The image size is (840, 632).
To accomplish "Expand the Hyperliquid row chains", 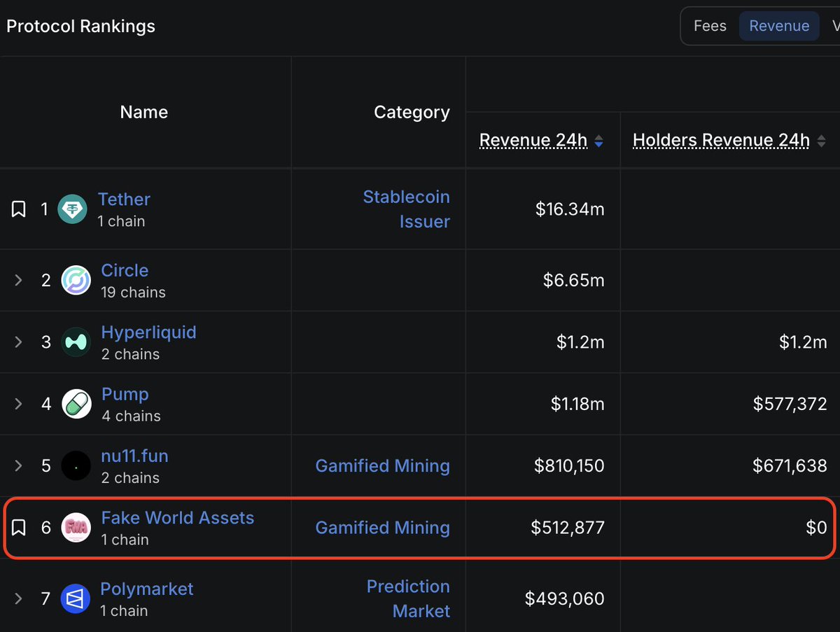I will coord(19,342).
